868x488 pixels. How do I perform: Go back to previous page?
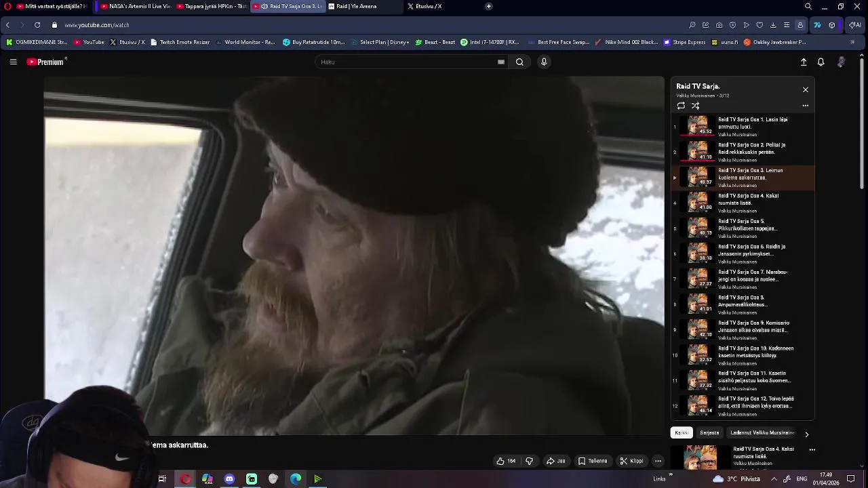pos(7,25)
